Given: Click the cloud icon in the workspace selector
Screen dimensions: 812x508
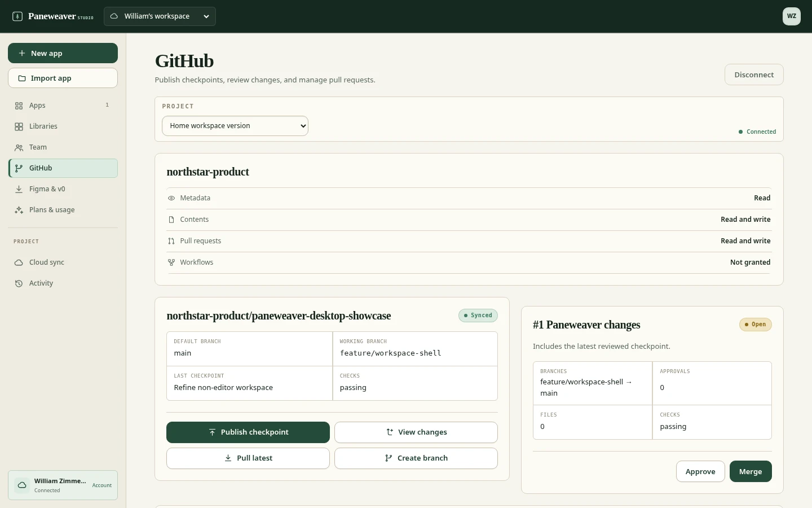Looking at the screenshot, I should 114,16.
